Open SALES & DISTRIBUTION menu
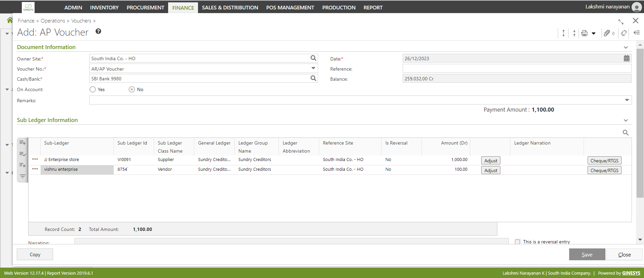The height and width of the screenshot is (278, 644). coord(230,7)
